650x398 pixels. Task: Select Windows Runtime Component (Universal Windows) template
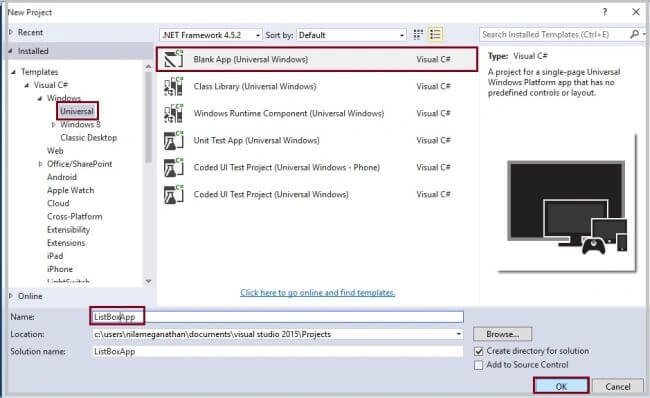pos(317,113)
